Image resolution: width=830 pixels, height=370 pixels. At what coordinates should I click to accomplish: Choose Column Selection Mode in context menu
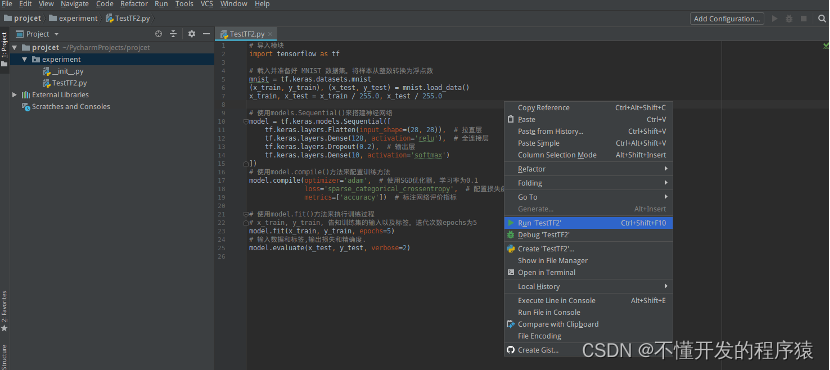[x=589, y=155]
